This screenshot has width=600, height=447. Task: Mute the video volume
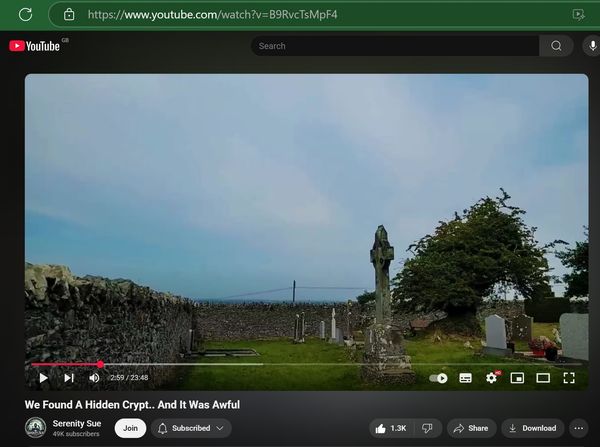[94, 378]
